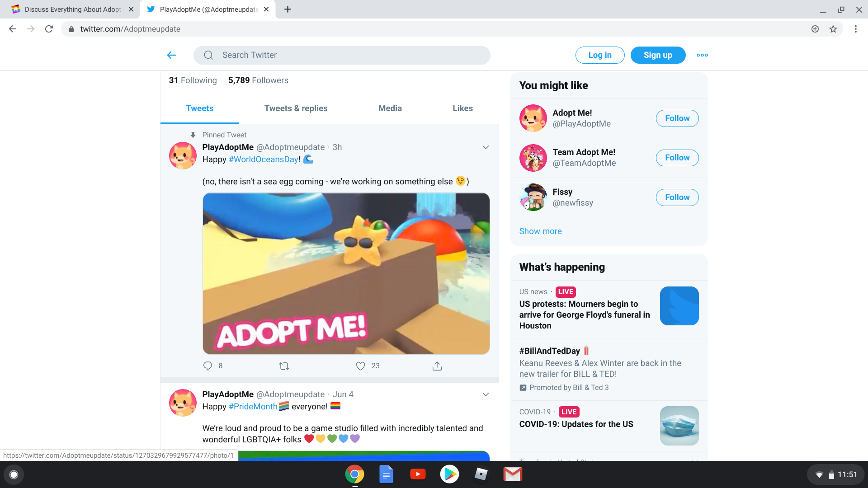The width and height of the screenshot is (868, 488).
Task: Click the reply icon on the pinned tweet
Action: 208,366
